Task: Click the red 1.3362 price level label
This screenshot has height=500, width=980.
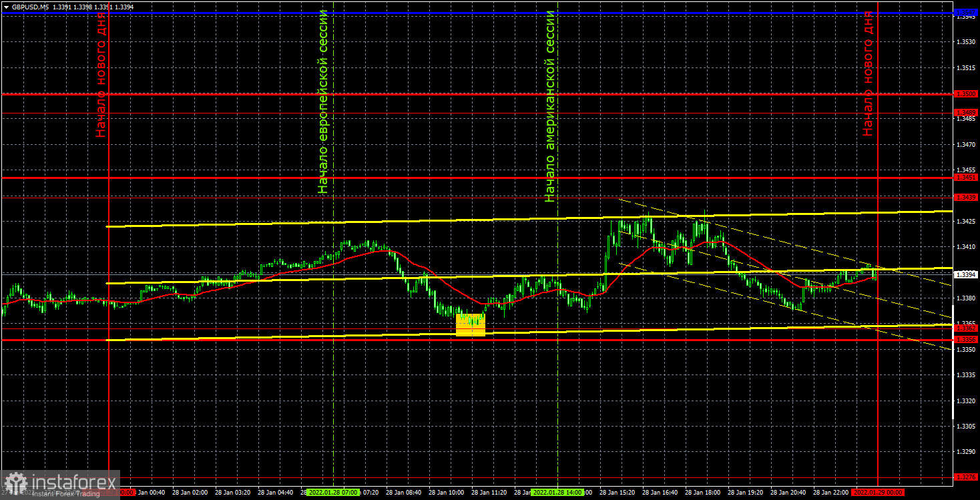Action: pos(966,328)
